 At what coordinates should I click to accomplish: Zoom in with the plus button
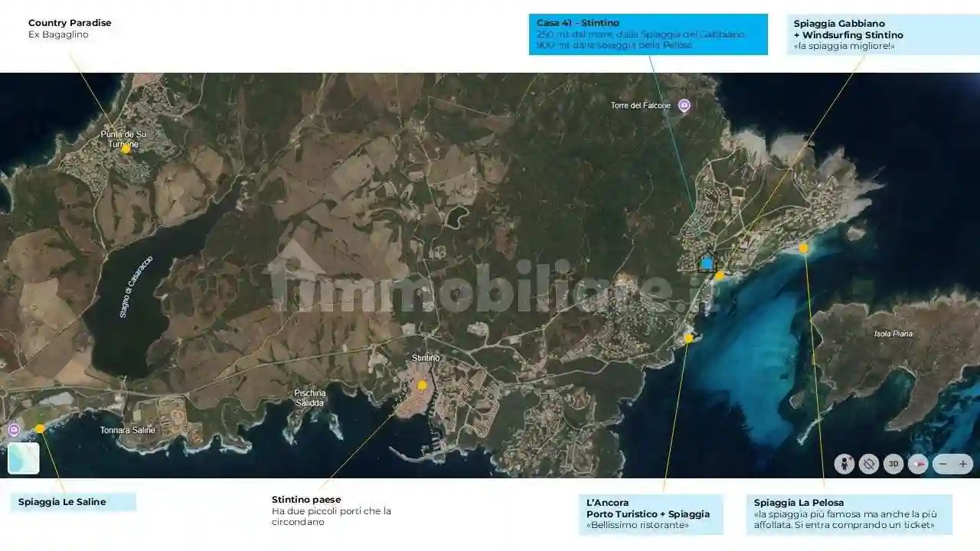(x=963, y=464)
